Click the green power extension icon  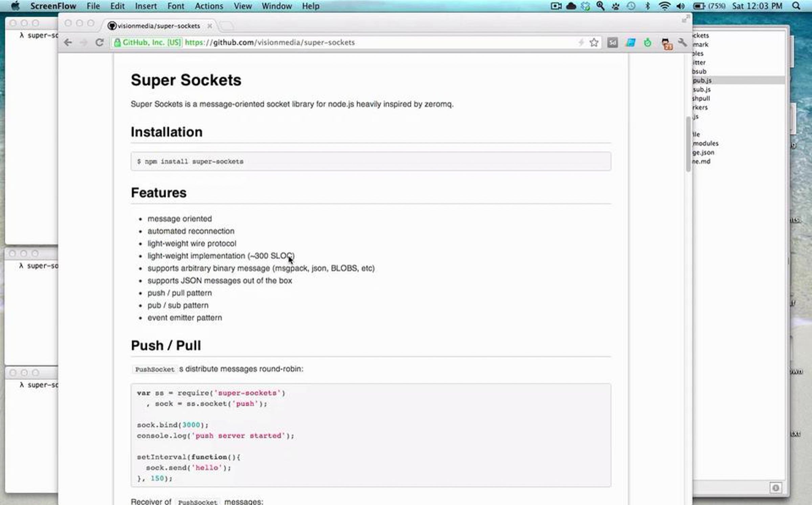click(648, 43)
